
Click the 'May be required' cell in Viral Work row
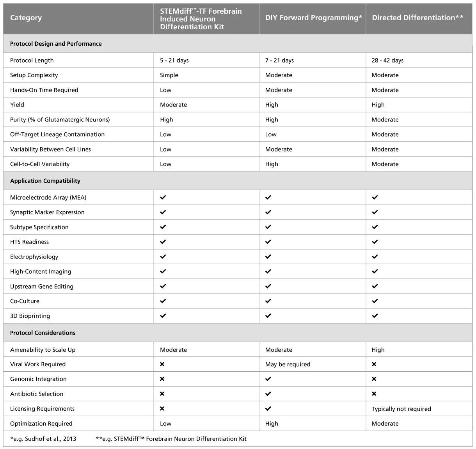288,364
